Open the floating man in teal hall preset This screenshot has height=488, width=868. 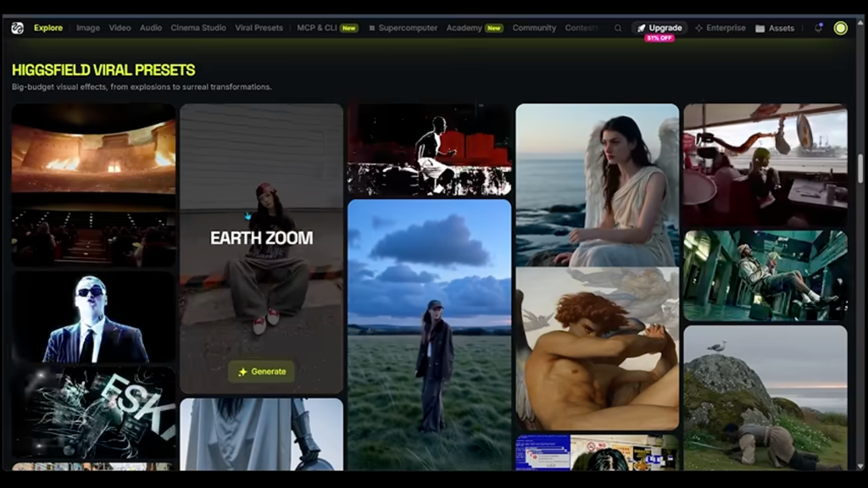pos(765,275)
